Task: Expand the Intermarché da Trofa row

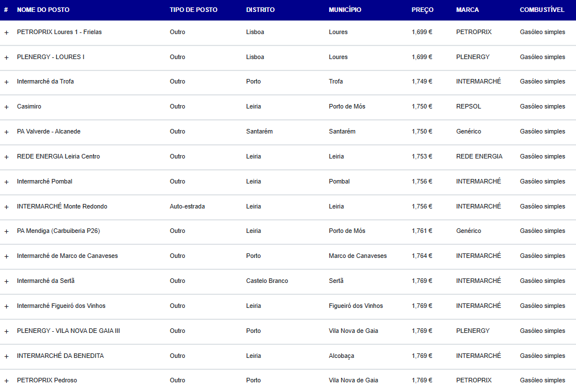Action: (x=6, y=82)
